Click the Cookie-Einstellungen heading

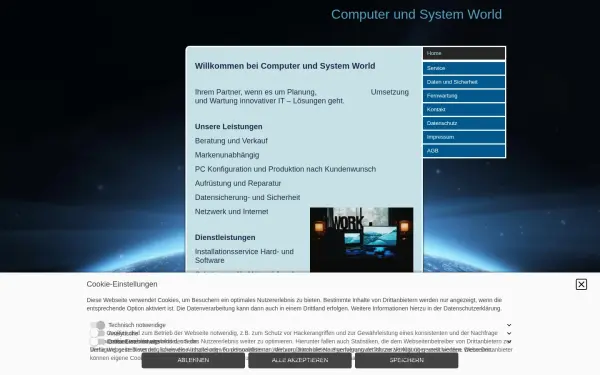coord(122,284)
